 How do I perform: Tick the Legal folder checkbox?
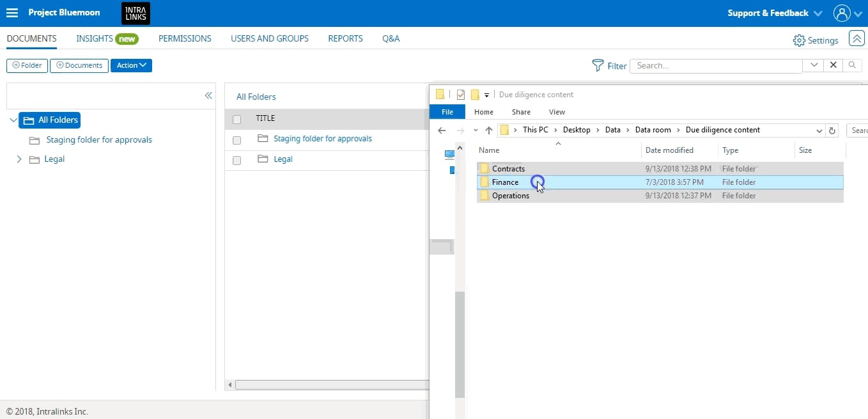point(237,161)
